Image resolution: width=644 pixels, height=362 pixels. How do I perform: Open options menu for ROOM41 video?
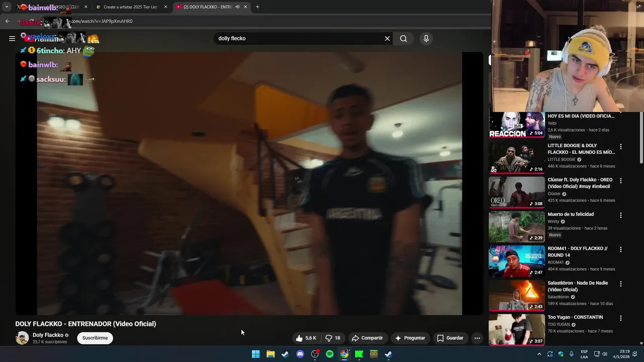(x=620, y=249)
